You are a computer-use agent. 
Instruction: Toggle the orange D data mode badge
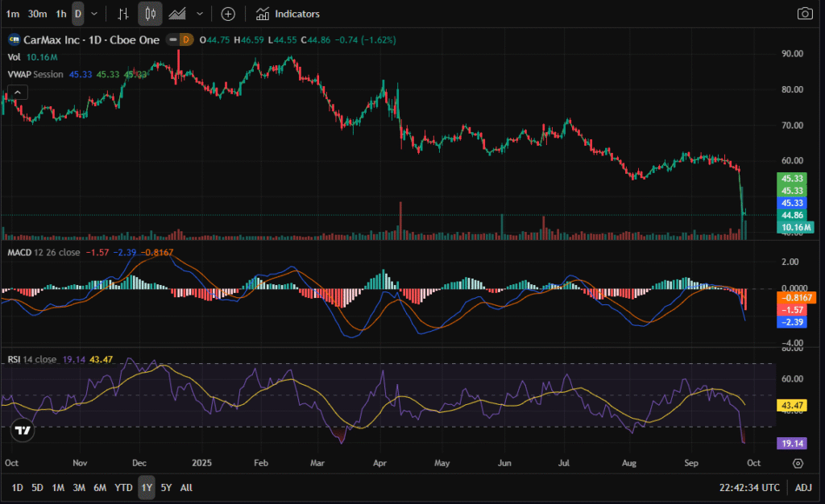(x=185, y=39)
